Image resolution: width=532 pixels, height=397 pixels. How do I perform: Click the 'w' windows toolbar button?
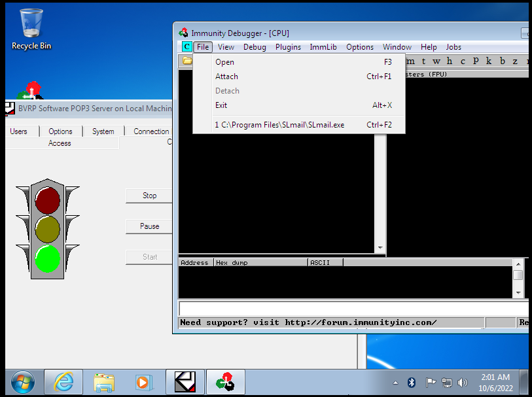pyautogui.click(x=436, y=61)
